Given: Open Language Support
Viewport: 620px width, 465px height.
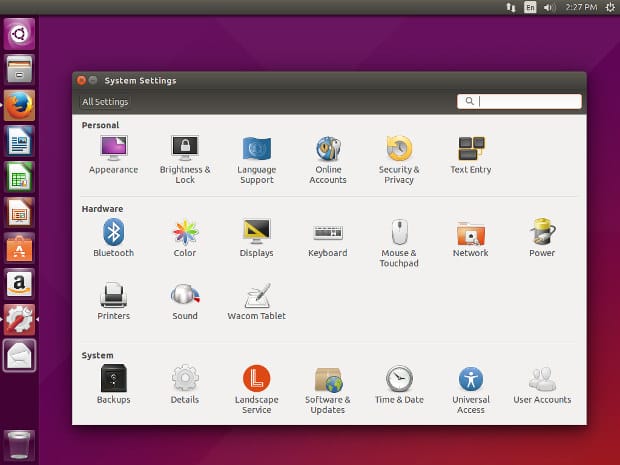Looking at the screenshot, I should point(257,159).
